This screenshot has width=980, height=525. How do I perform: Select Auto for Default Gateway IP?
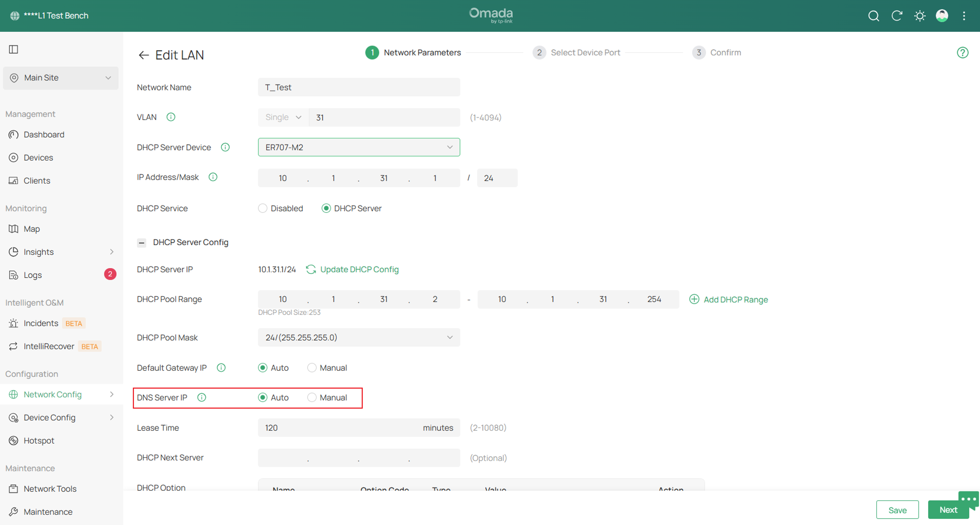point(262,367)
